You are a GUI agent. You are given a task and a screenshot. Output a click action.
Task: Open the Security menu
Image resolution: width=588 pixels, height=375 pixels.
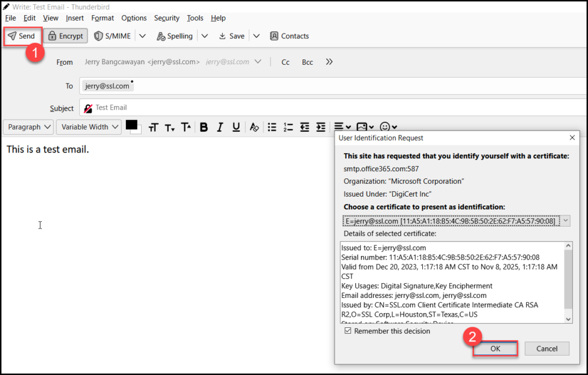(166, 18)
